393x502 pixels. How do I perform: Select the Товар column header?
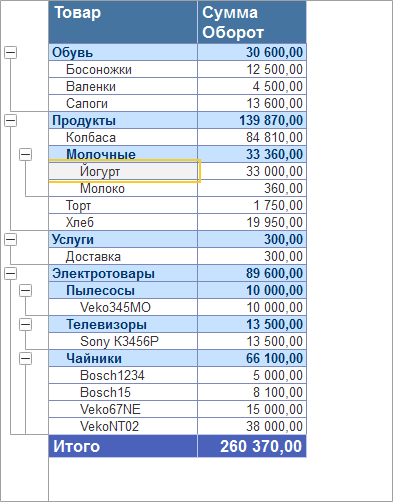coord(123,22)
